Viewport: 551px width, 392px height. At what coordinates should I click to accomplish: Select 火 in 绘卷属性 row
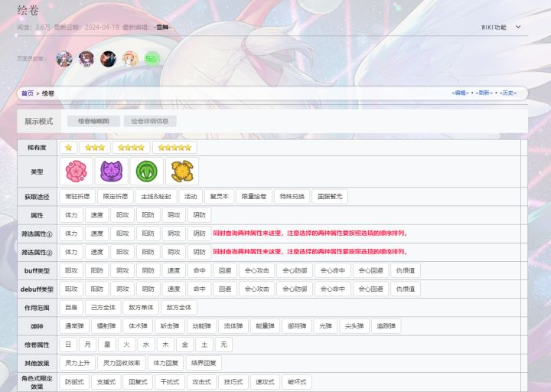[126, 345]
